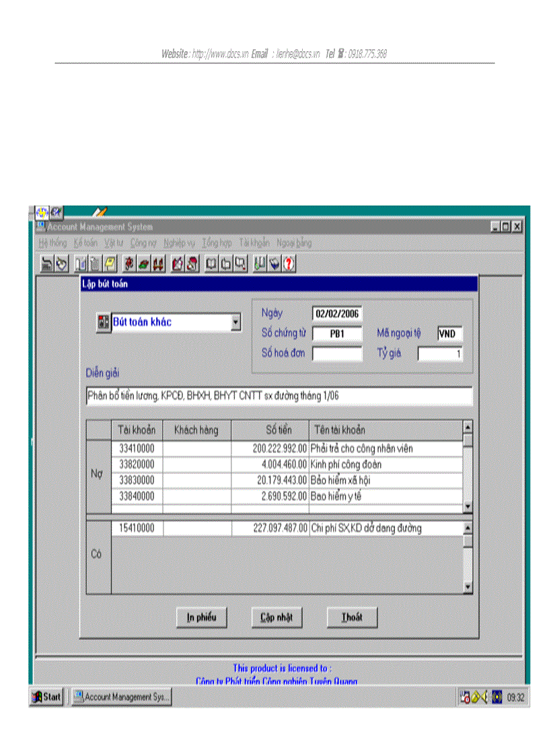This screenshot has height=756, width=549.
Task: Click the red question mark help icon
Action: pyautogui.click(x=289, y=264)
